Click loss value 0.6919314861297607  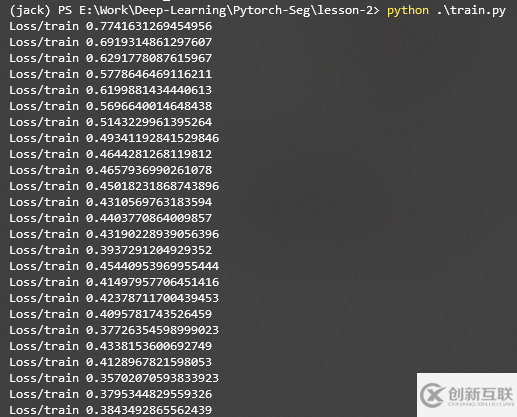[x=149, y=42]
